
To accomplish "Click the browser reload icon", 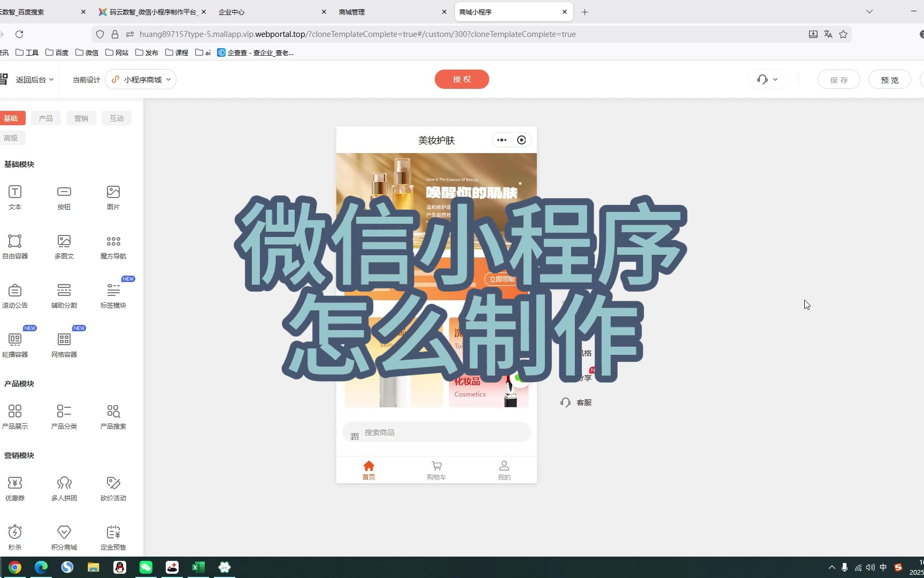I will [x=19, y=34].
